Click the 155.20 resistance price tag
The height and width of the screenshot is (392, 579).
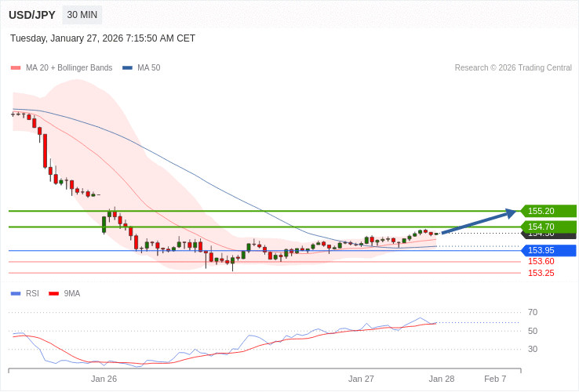point(548,211)
